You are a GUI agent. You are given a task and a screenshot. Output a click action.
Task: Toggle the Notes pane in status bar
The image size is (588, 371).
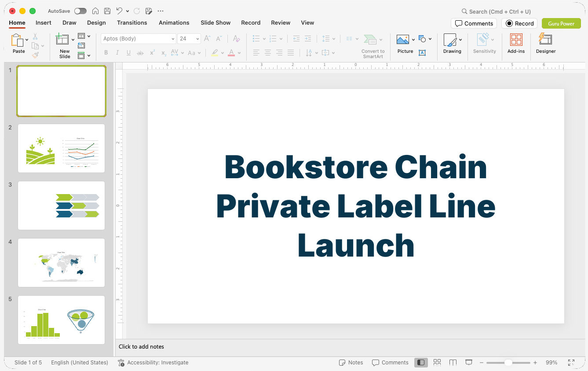351,363
